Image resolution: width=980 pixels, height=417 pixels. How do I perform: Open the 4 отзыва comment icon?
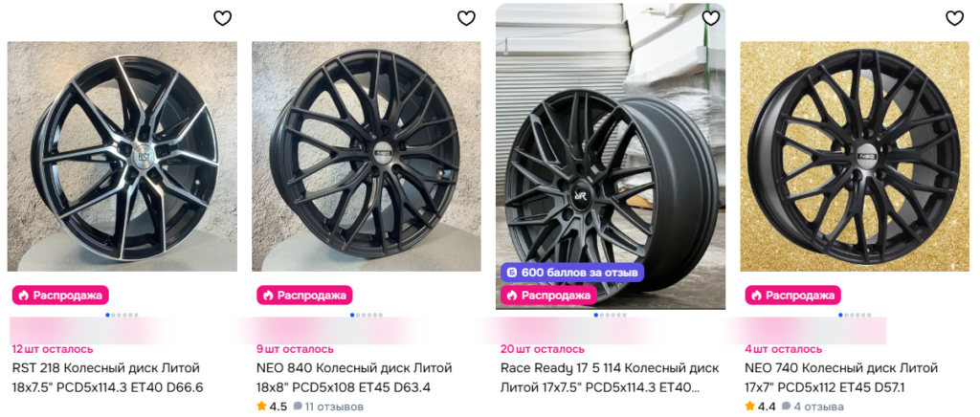coord(786,406)
